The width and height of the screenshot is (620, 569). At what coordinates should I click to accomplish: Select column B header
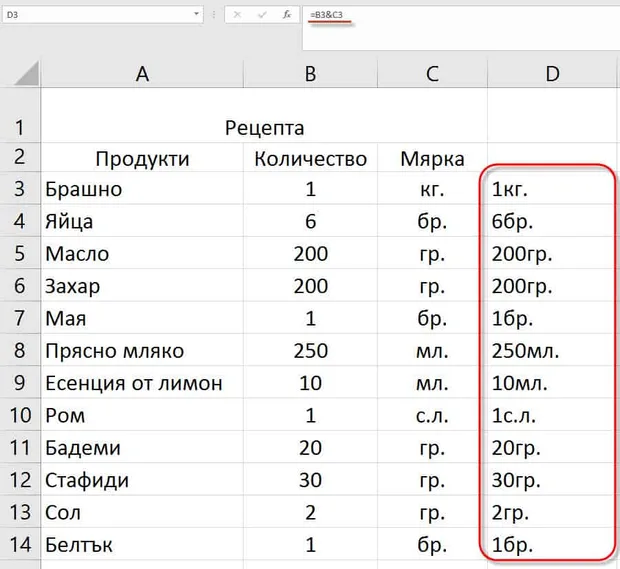[x=310, y=74]
